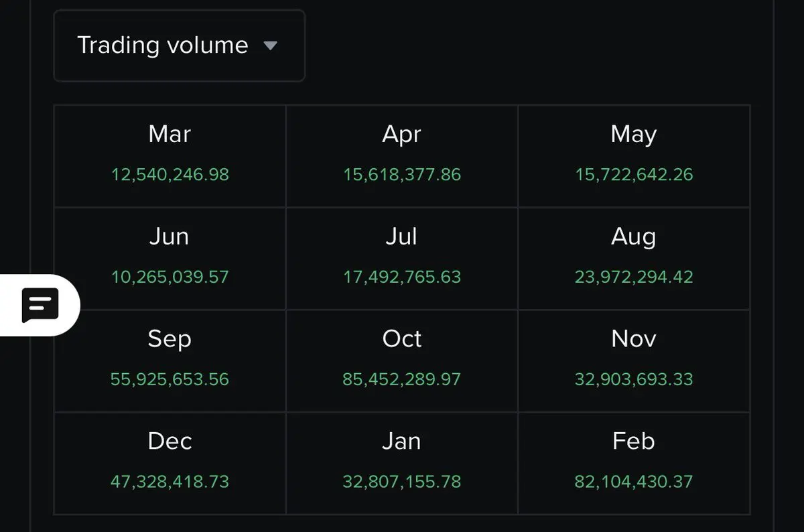Select the Dec volume cell
The width and height of the screenshot is (804, 532).
(x=170, y=464)
